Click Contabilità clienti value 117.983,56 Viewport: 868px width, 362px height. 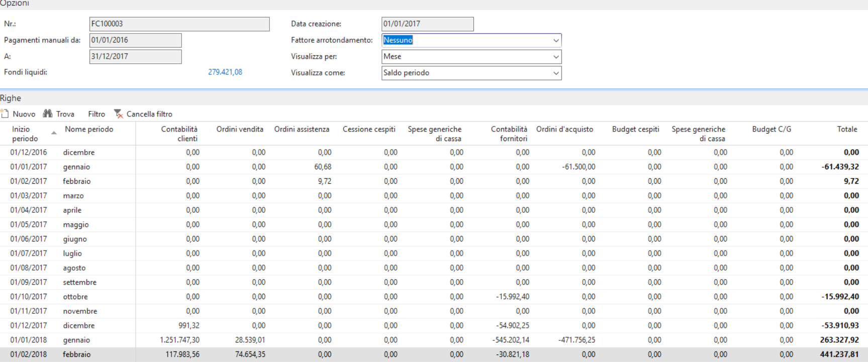point(182,354)
